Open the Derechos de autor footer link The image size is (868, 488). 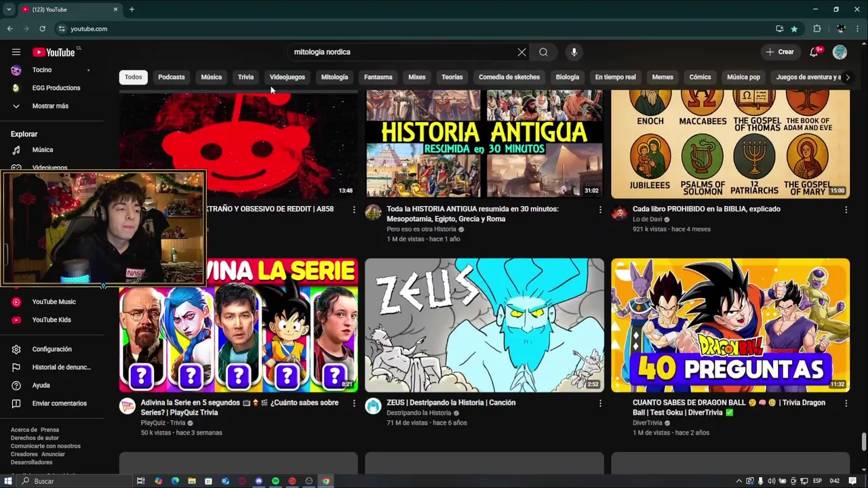35,438
